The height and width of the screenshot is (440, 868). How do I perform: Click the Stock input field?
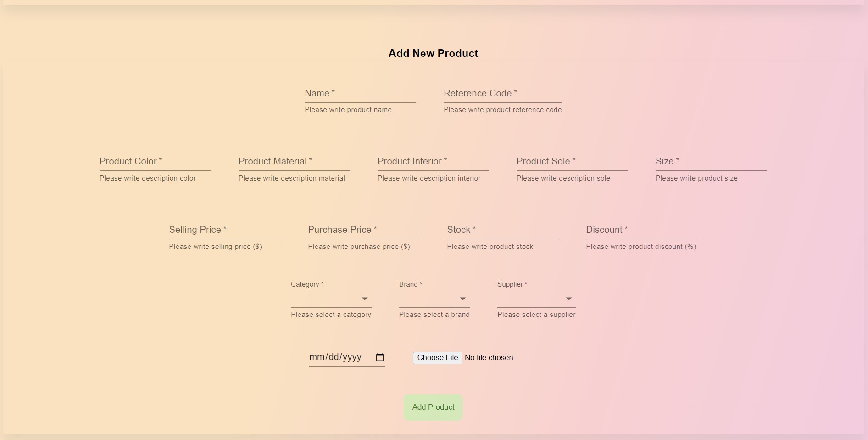point(502,232)
